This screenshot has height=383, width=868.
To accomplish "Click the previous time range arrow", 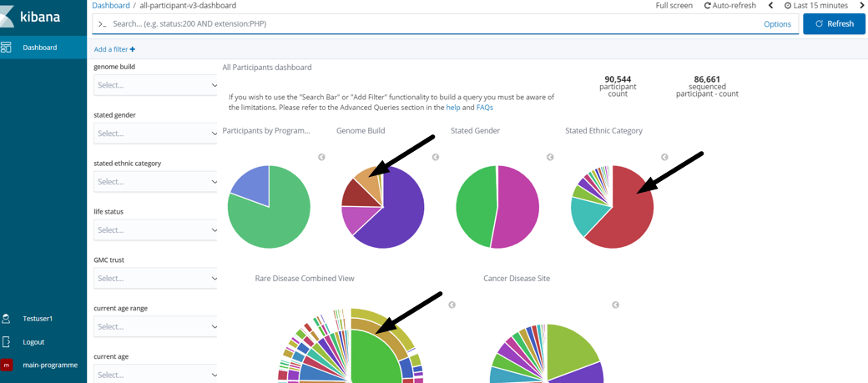I will pyautogui.click(x=770, y=6).
